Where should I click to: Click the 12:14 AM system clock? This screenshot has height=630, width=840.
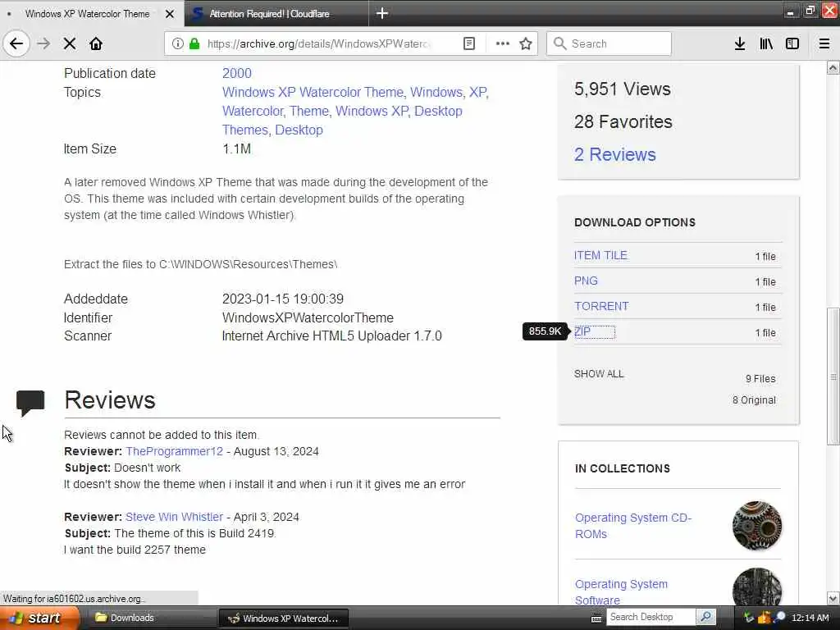tap(810, 618)
